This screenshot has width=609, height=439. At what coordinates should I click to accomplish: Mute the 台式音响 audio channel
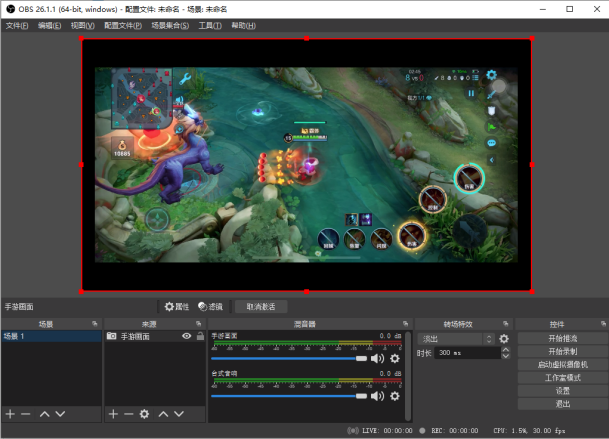pos(378,396)
